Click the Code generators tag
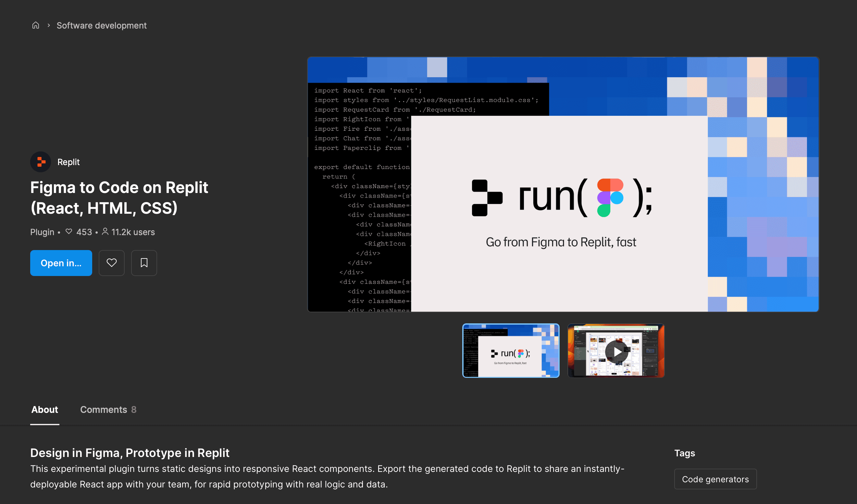This screenshot has width=857, height=504. (x=715, y=479)
